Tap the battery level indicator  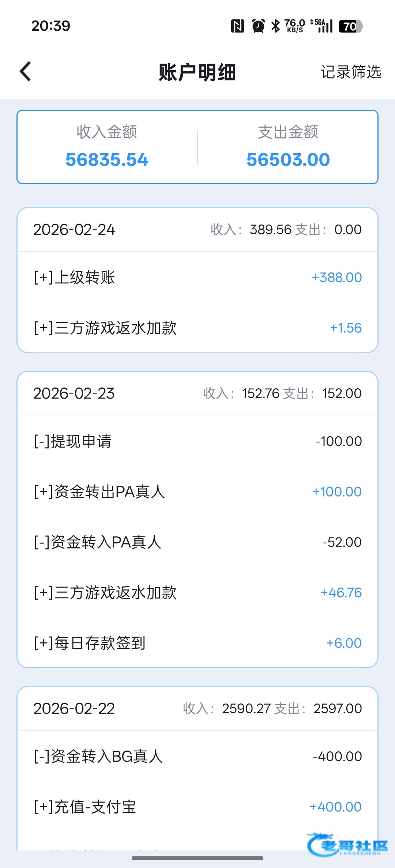[350, 26]
